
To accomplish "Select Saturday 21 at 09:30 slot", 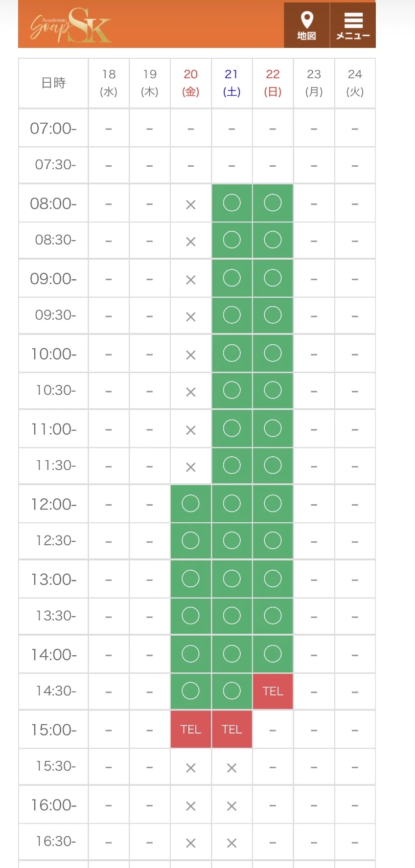I will point(231,315).
